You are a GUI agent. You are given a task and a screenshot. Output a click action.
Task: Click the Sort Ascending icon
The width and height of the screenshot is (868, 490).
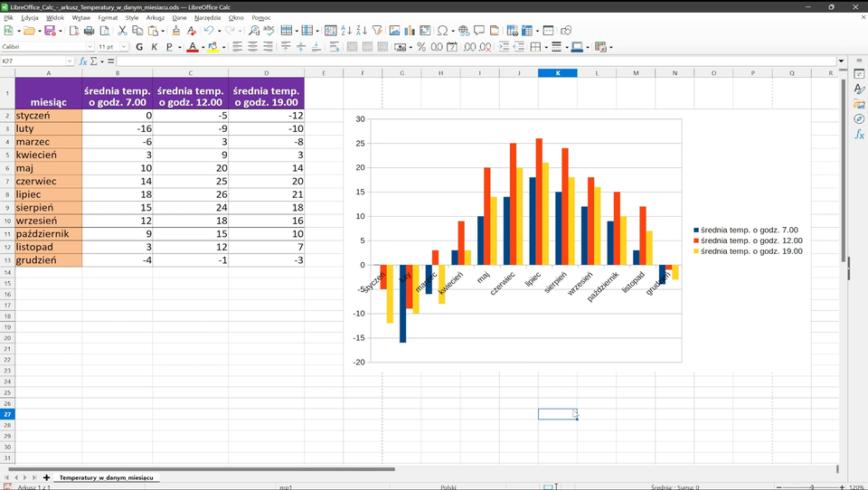click(x=346, y=31)
